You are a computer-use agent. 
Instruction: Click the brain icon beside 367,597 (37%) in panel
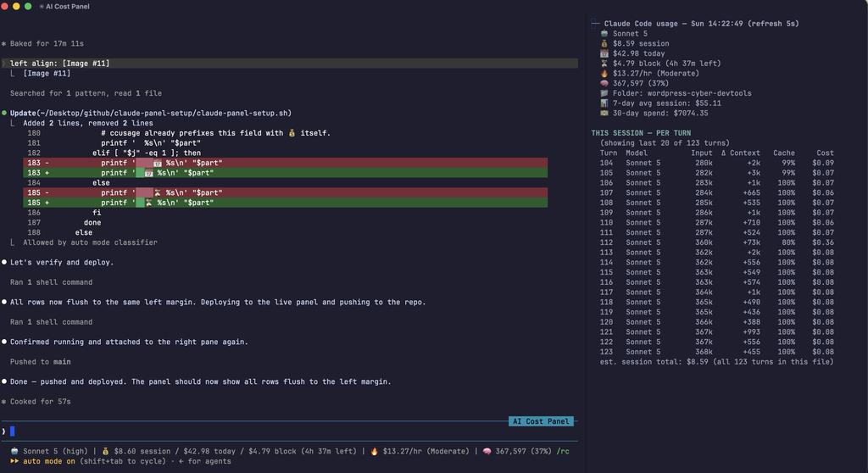(x=604, y=83)
